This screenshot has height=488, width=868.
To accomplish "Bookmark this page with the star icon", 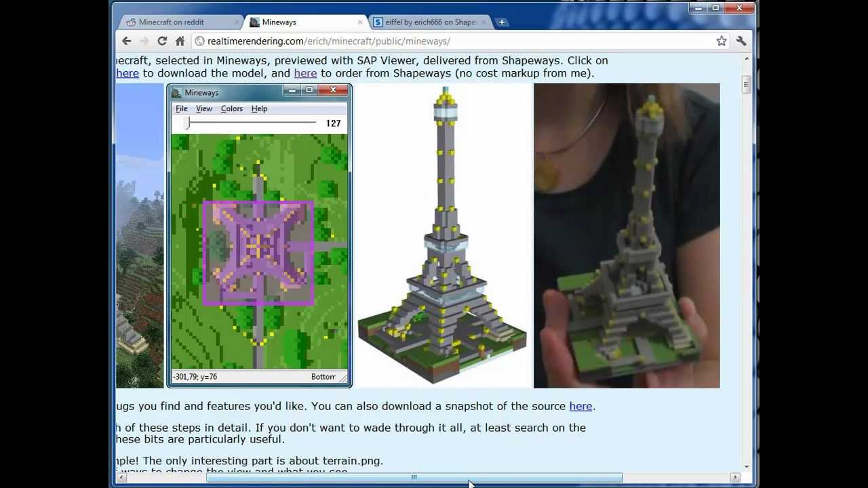I will (722, 41).
